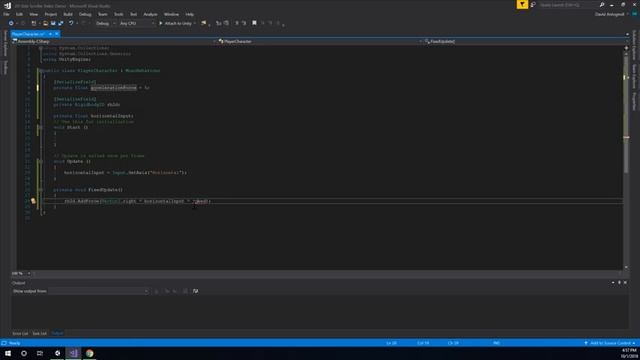The width and height of the screenshot is (640, 360).
Task: Open the Tools menu
Action: click(x=118, y=14)
